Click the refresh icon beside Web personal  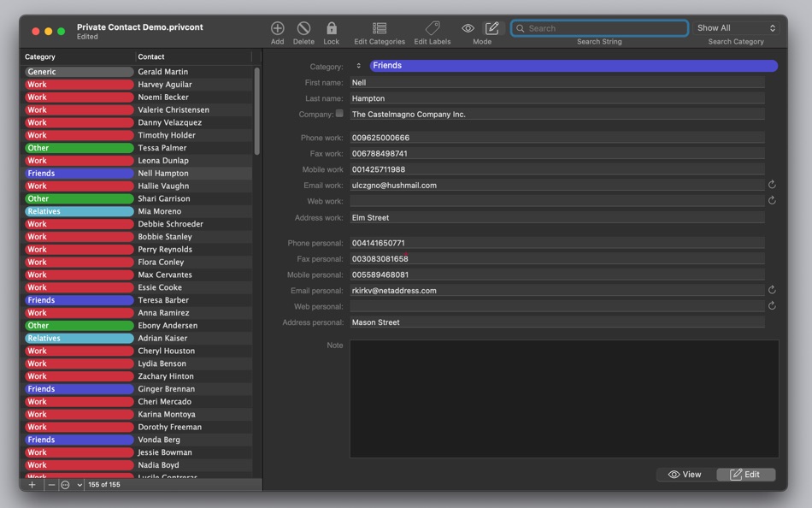tap(772, 306)
